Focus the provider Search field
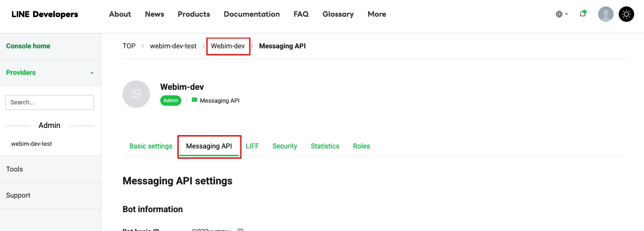 click(49, 102)
